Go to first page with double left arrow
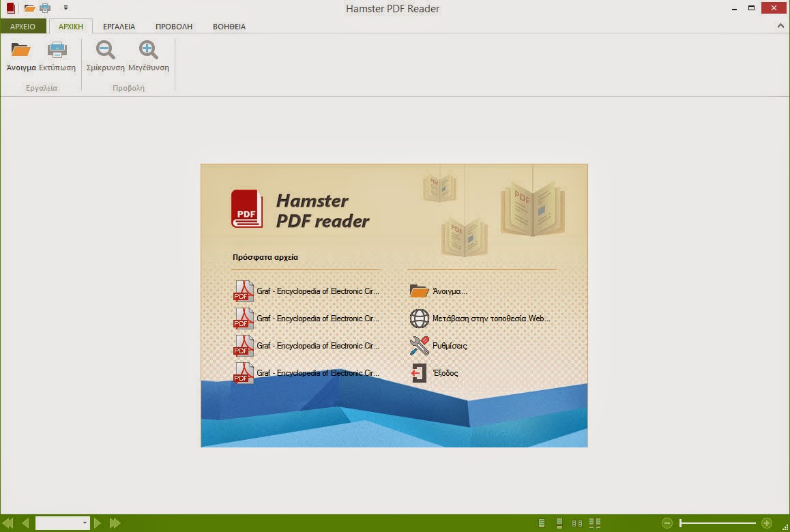790x532 pixels. click(8, 523)
